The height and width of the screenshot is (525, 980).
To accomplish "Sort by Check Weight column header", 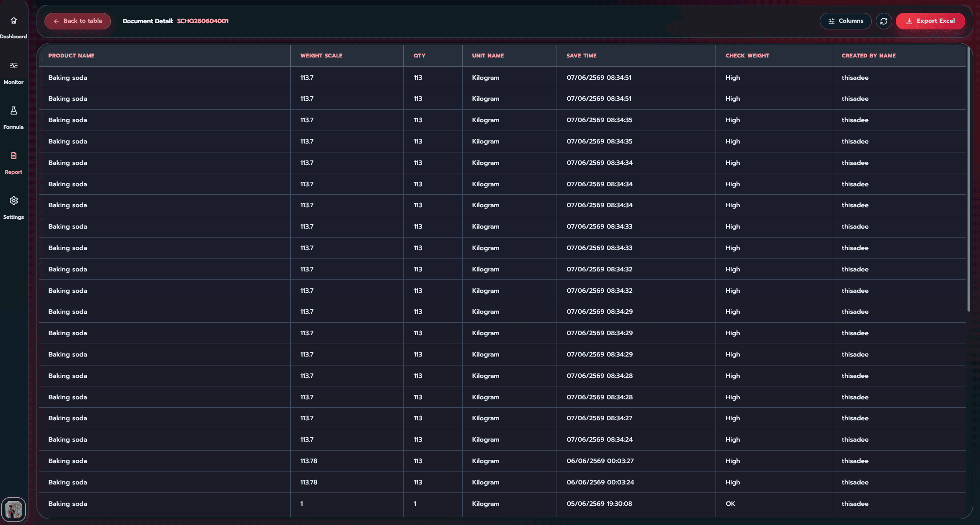I will click(747, 56).
